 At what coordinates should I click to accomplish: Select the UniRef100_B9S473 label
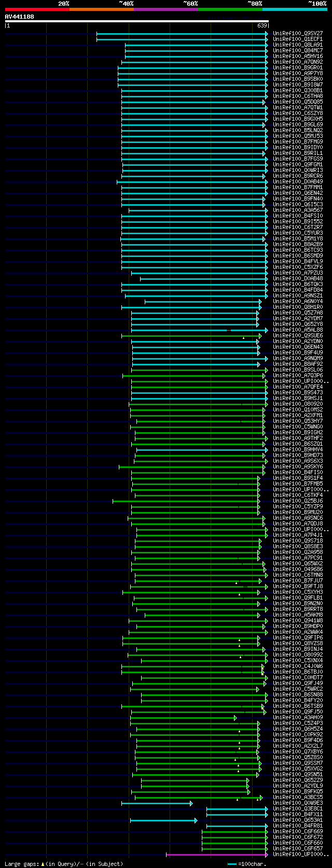click(x=298, y=392)
